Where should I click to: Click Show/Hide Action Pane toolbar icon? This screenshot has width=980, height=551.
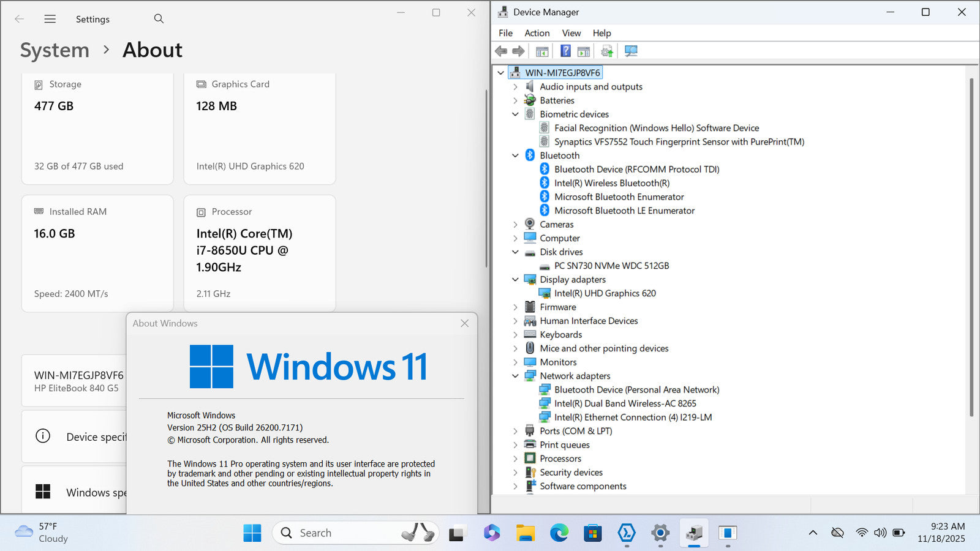tap(584, 51)
